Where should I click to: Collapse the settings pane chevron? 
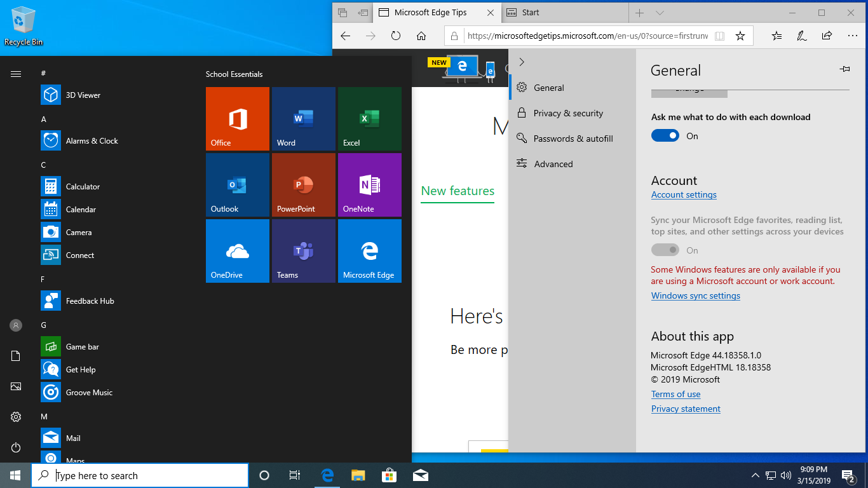522,62
